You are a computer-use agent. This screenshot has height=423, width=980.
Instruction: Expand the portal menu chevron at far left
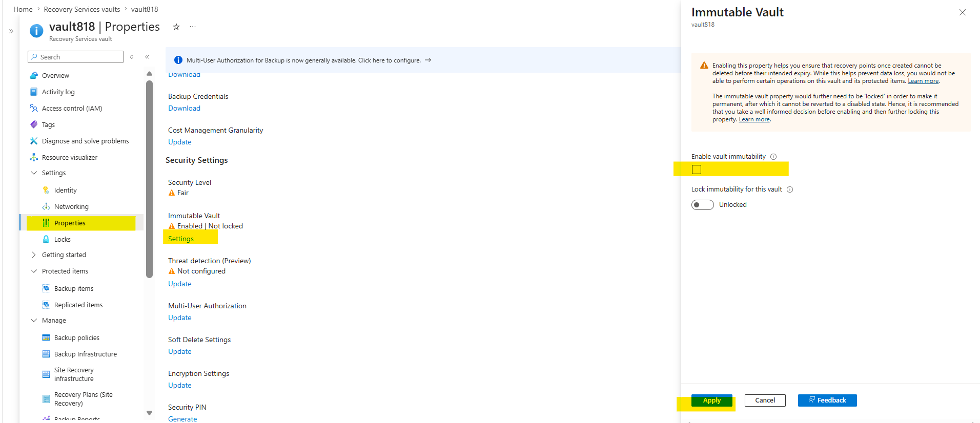tap(11, 31)
